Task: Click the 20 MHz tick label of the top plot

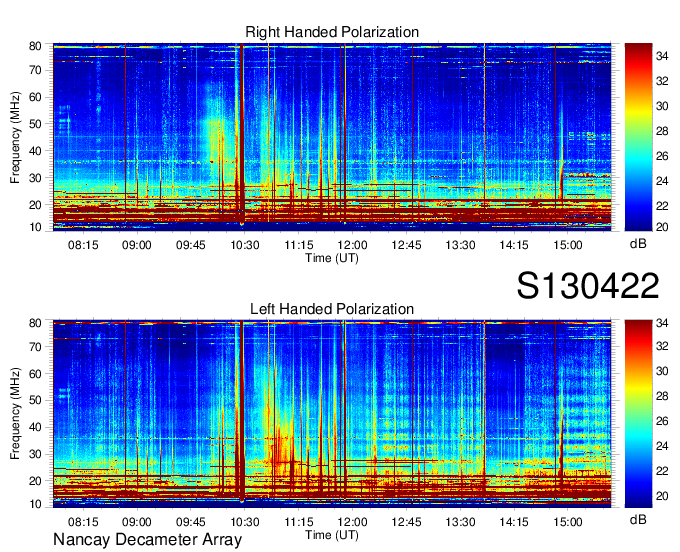Action: [x=35, y=205]
